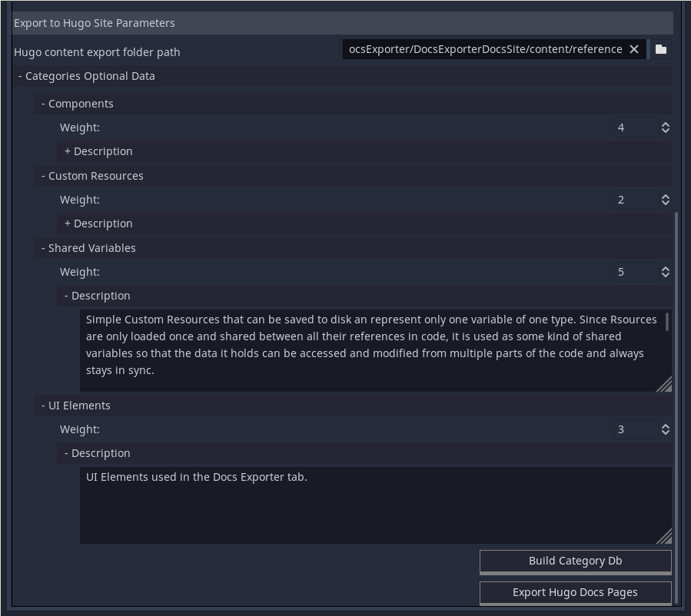The width and height of the screenshot is (691, 616).
Task: Open folder browser for Hugo export path
Action: click(661, 49)
